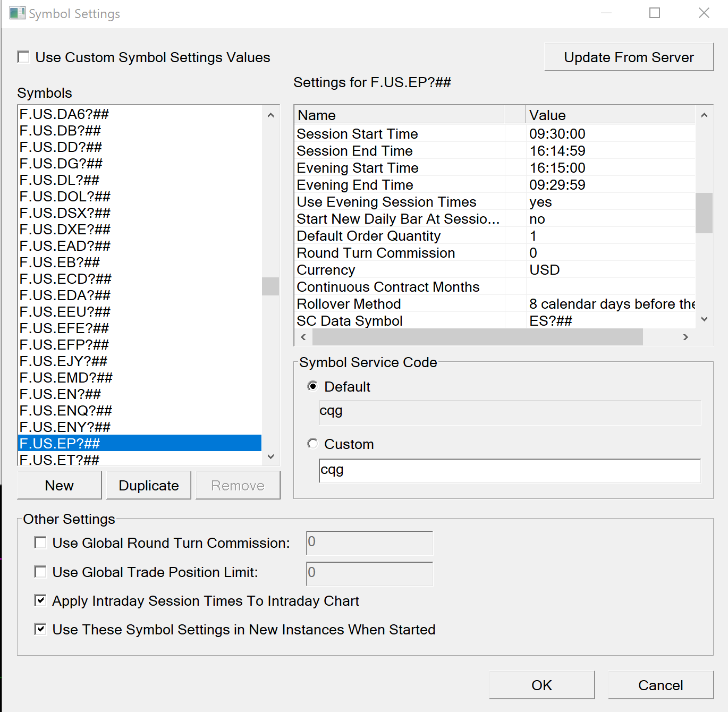The width and height of the screenshot is (728, 712).
Task: Enable Use Custom Symbol Settings Values
Action: click(23, 57)
